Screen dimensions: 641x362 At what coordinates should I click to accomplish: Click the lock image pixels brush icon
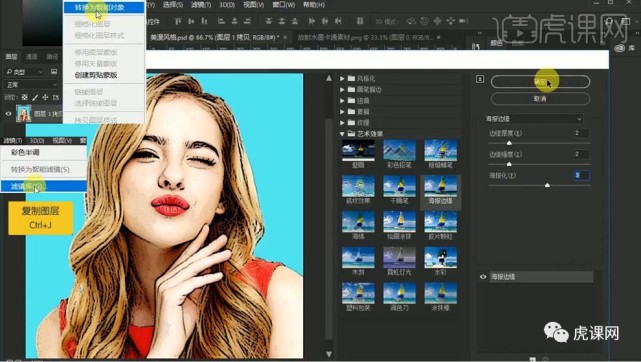35,97
